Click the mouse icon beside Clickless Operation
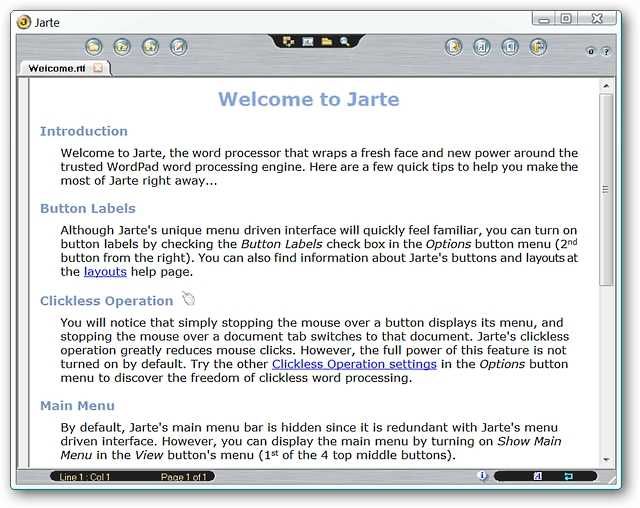The image size is (640, 508). tap(189, 299)
